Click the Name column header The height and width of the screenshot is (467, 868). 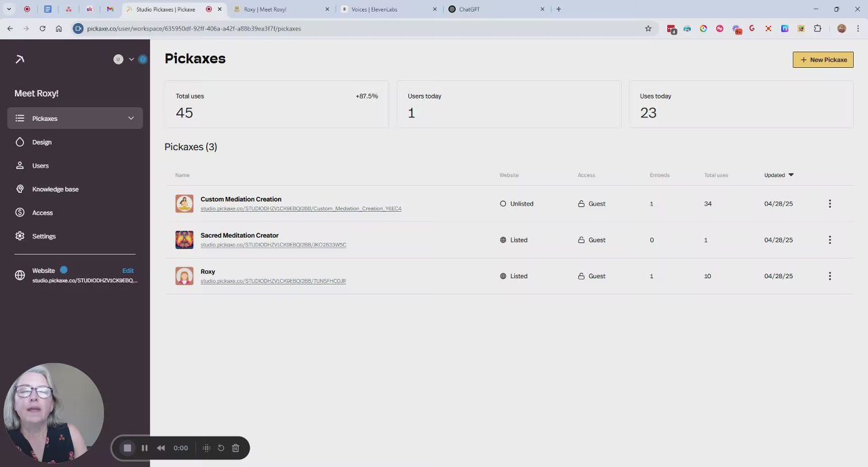click(182, 175)
